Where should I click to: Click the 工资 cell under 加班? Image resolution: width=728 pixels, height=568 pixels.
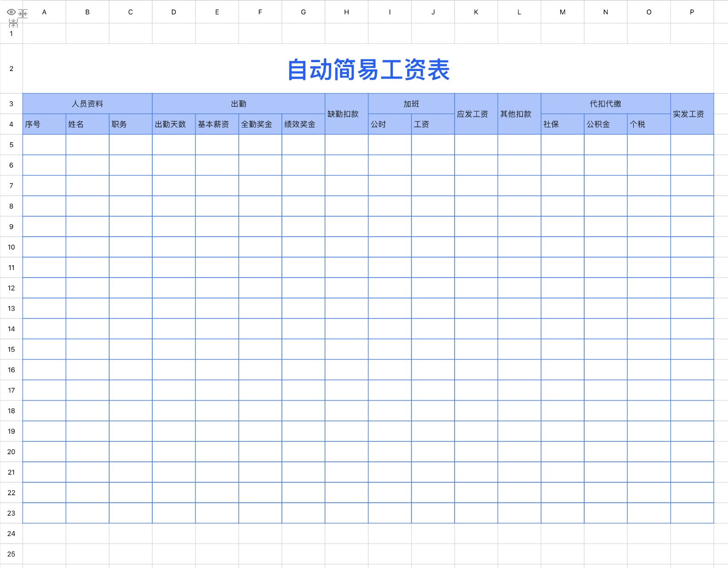(433, 124)
